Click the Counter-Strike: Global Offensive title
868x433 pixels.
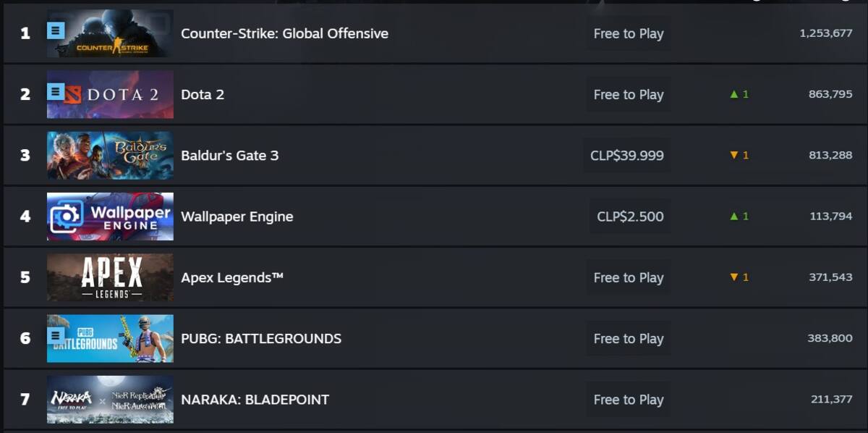coord(284,33)
